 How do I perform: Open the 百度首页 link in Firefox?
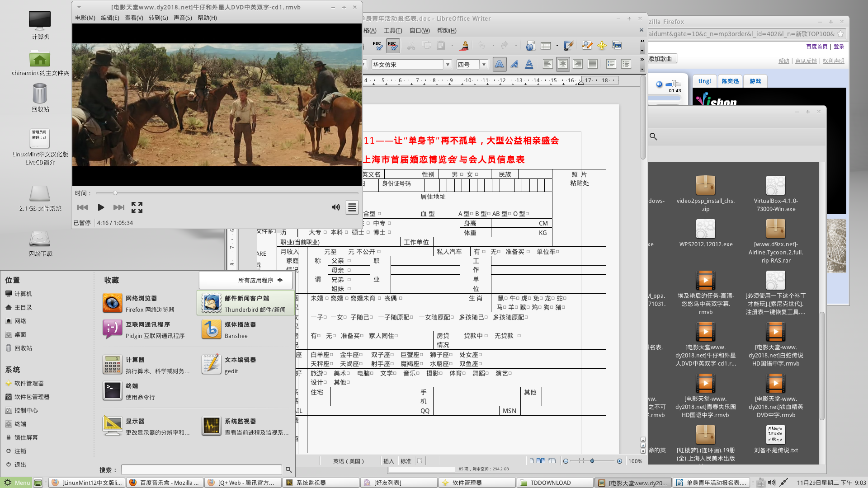pyautogui.click(x=816, y=47)
